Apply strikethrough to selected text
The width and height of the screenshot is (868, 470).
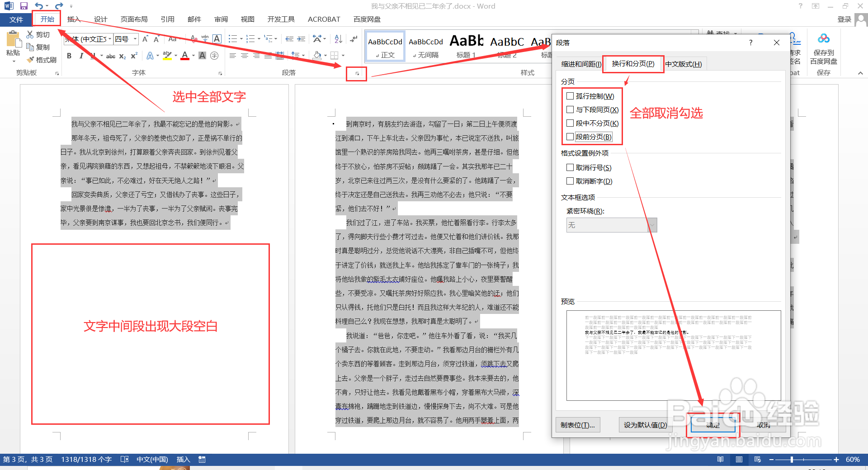tap(110, 56)
